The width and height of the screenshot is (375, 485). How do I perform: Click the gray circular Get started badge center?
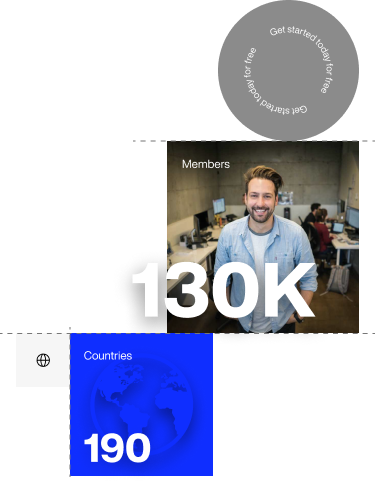point(288,70)
